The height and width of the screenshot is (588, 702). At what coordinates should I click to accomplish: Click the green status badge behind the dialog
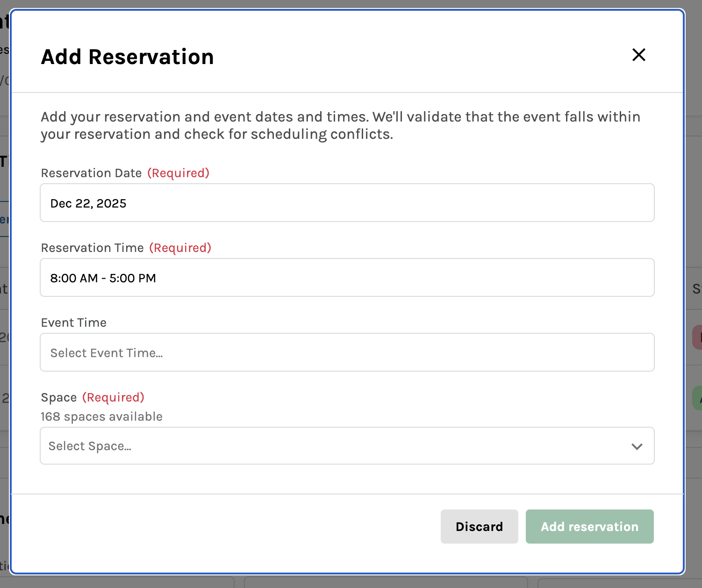(x=697, y=398)
